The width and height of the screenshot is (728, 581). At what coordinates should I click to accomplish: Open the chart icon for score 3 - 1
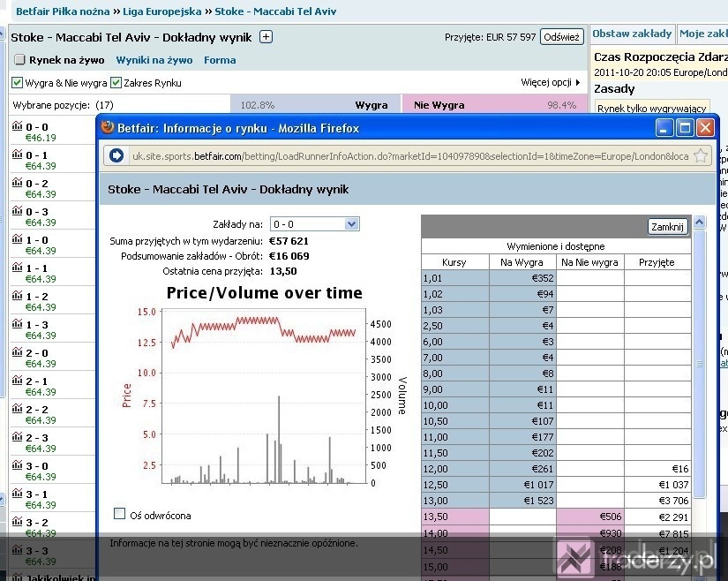(x=17, y=494)
